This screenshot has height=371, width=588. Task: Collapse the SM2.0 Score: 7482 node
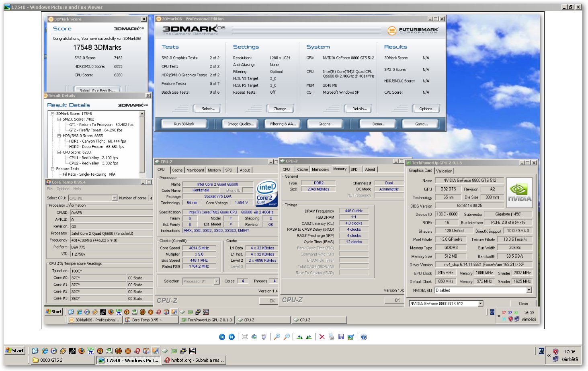pyautogui.click(x=59, y=119)
